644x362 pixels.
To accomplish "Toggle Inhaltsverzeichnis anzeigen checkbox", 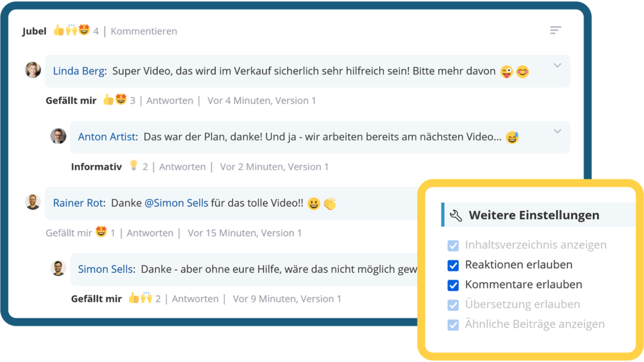I will 453,245.
